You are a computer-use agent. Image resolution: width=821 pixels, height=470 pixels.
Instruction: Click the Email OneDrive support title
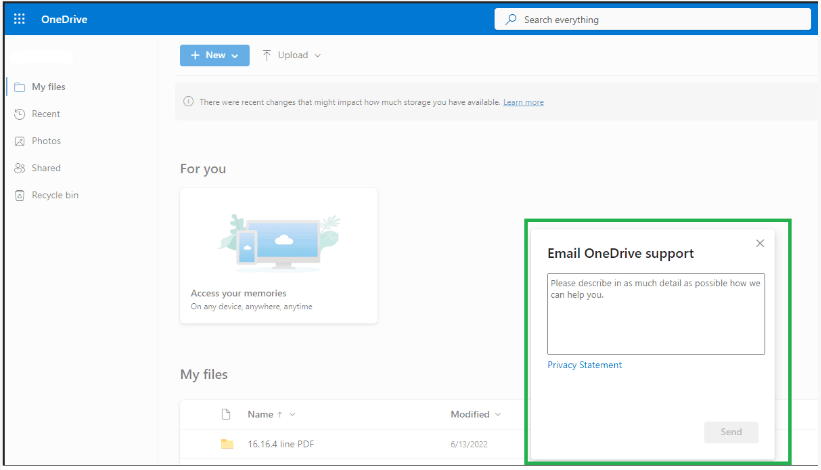point(620,253)
